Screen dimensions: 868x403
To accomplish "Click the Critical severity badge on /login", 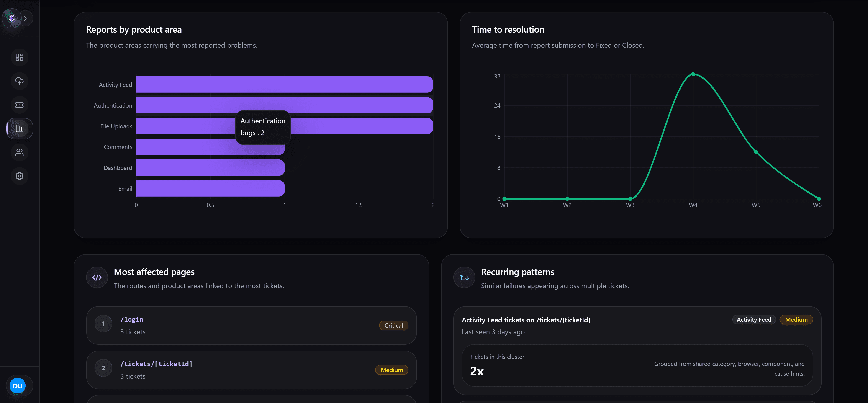I will tap(394, 326).
